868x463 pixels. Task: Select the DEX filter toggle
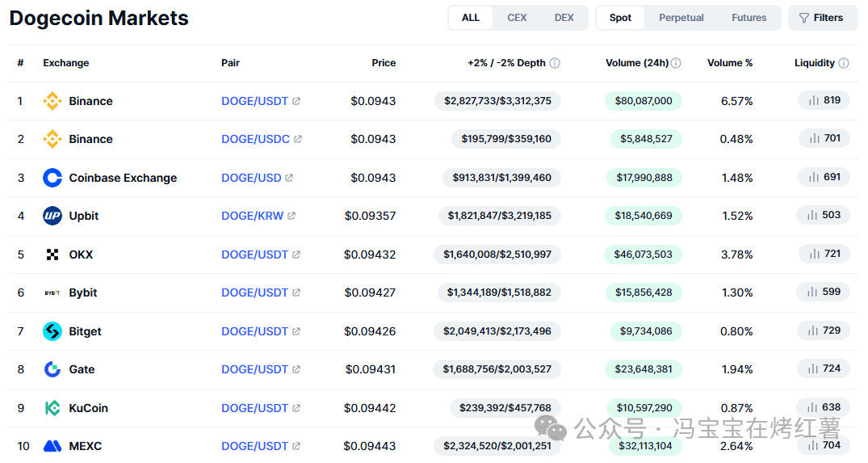pyautogui.click(x=564, y=18)
